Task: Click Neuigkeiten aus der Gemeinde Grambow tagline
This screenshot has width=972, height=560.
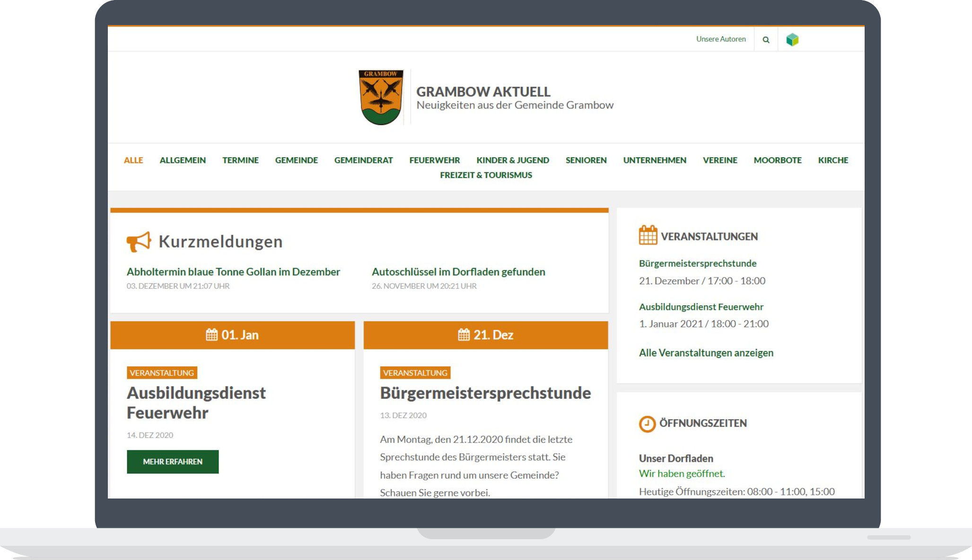Action: [x=515, y=105]
